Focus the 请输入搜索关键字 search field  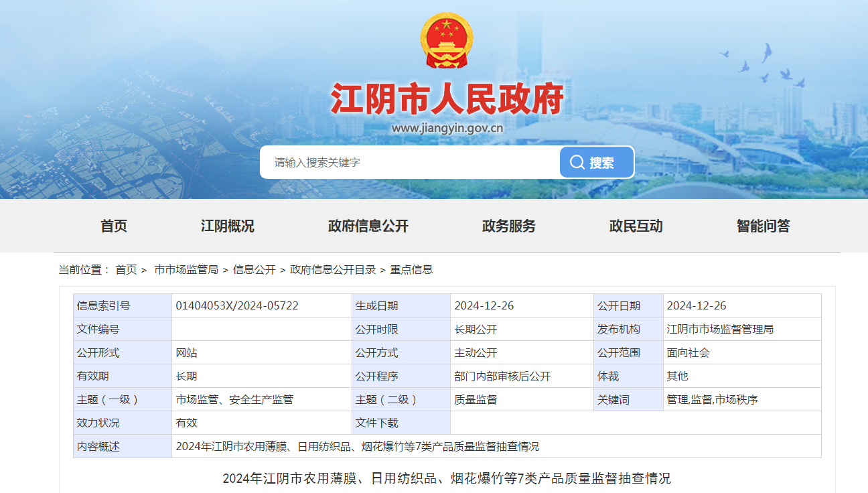click(x=410, y=162)
